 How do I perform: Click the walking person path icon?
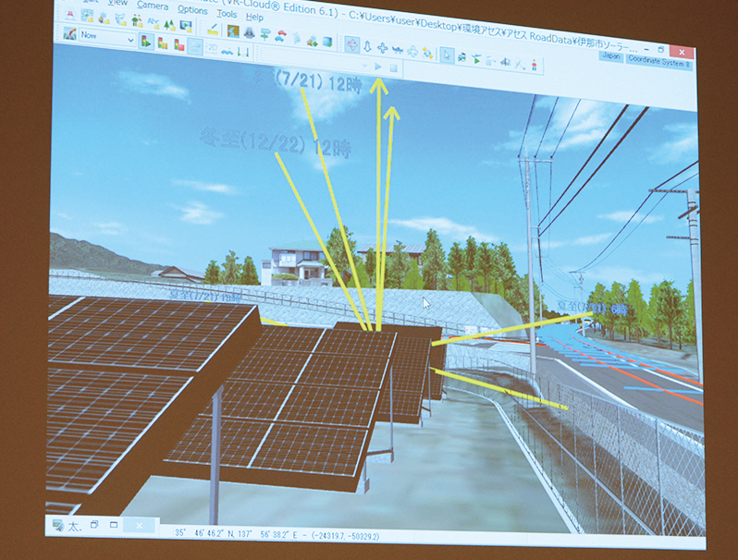(520, 64)
